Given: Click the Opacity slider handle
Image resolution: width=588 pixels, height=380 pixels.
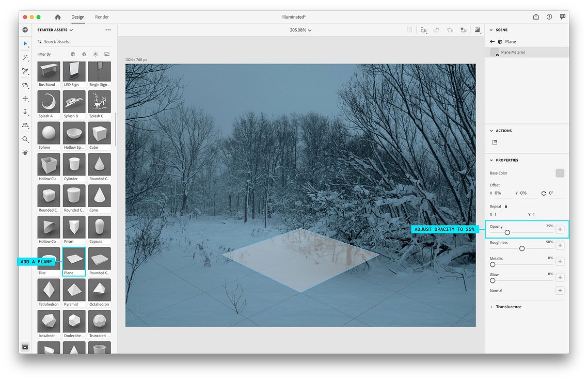Looking at the screenshot, I should point(507,232).
